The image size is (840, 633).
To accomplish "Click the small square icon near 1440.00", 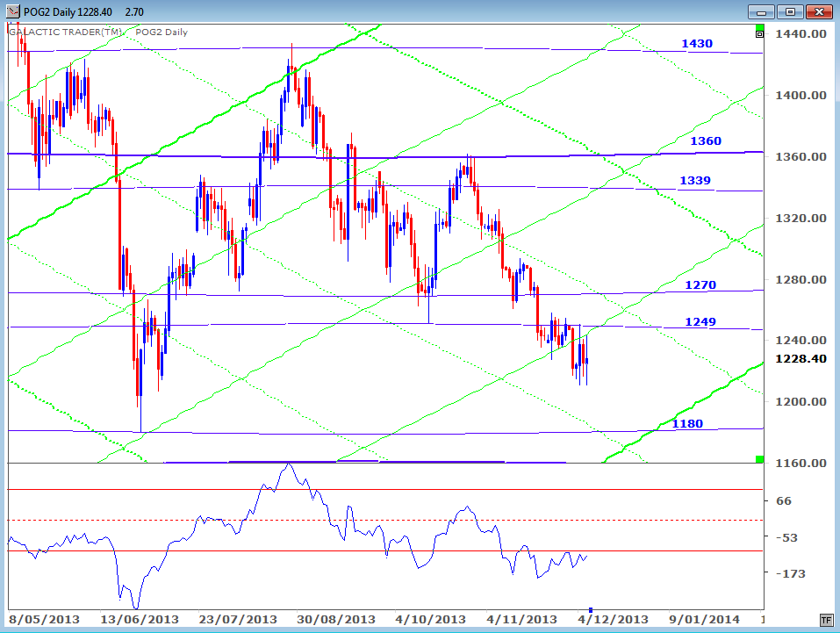I will 759,34.
